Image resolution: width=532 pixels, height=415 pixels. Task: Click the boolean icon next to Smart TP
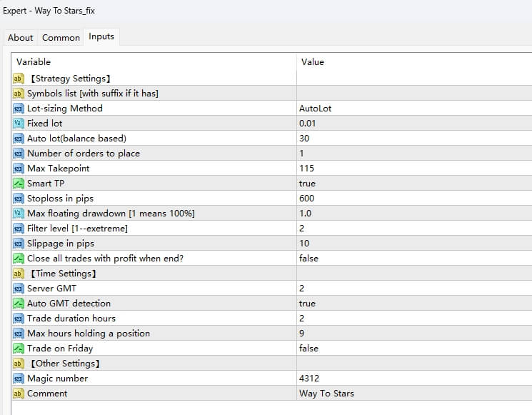click(19, 184)
